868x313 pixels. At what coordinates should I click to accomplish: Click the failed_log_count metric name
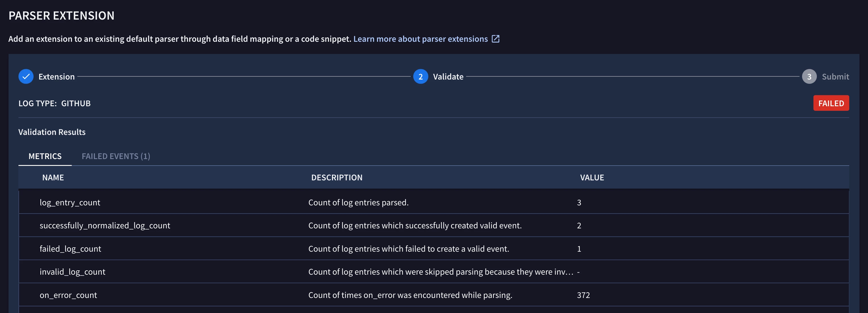point(70,249)
